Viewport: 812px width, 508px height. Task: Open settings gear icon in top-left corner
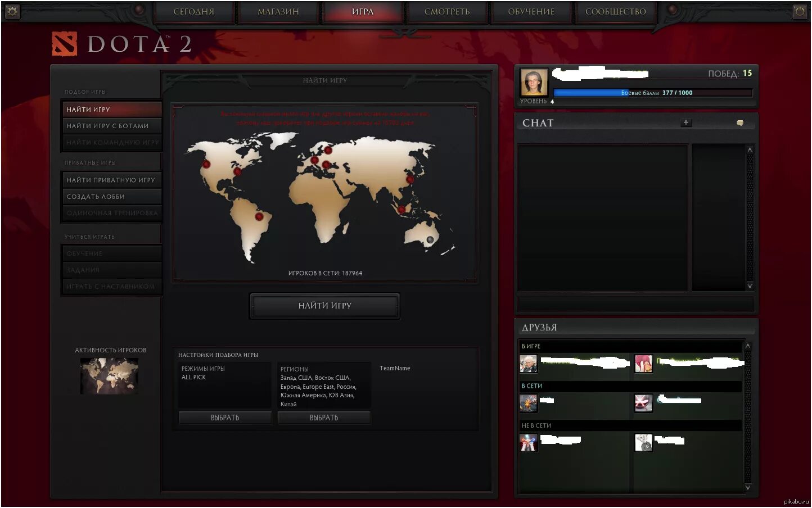click(12, 11)
